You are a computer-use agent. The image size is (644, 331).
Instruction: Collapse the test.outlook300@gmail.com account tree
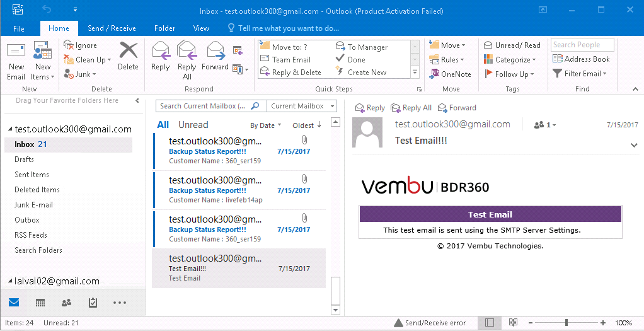(x=10, y=129)
